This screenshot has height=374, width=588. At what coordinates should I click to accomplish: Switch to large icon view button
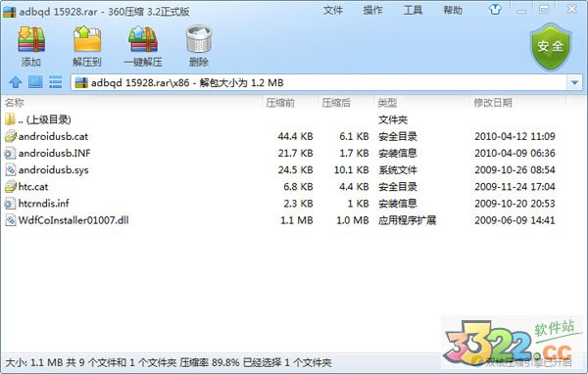pos(35,82)
